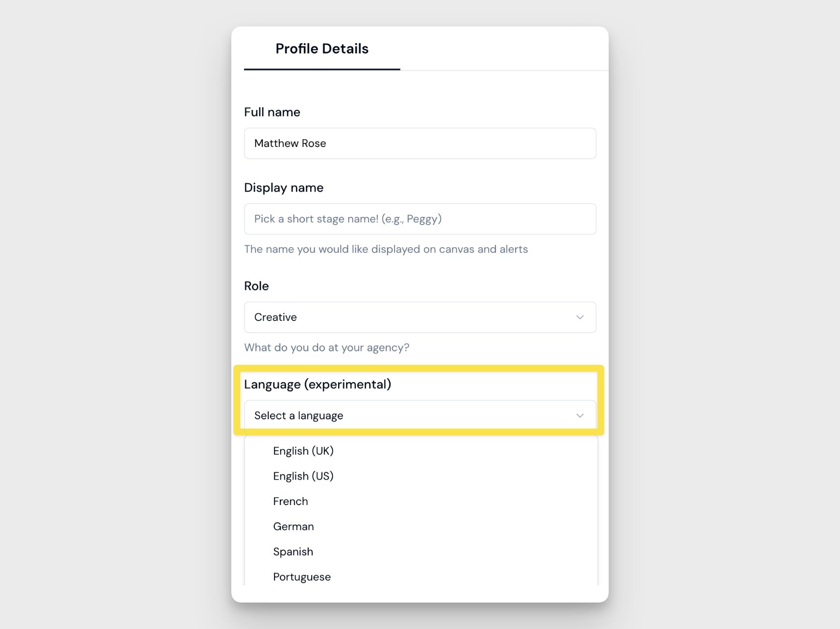Click the chevron arrow on Role dropdown
This screenshot has height=629, width=840.
click(580, 317)
